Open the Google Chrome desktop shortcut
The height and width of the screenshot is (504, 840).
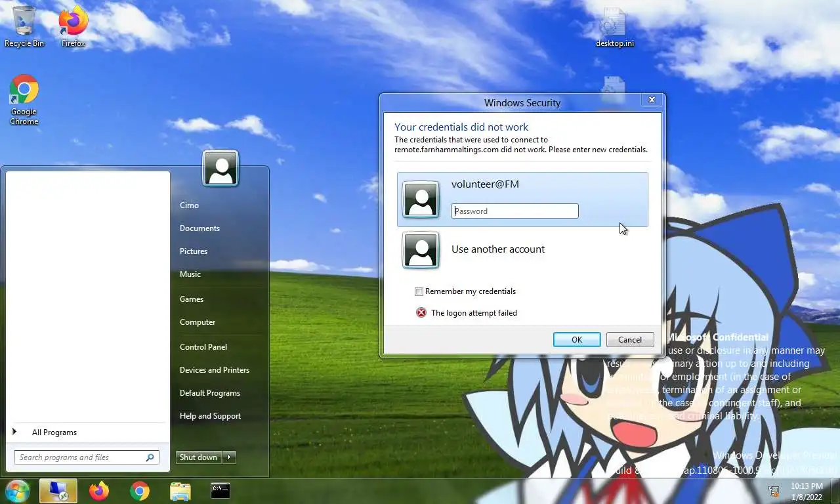[x=24, y=100]
